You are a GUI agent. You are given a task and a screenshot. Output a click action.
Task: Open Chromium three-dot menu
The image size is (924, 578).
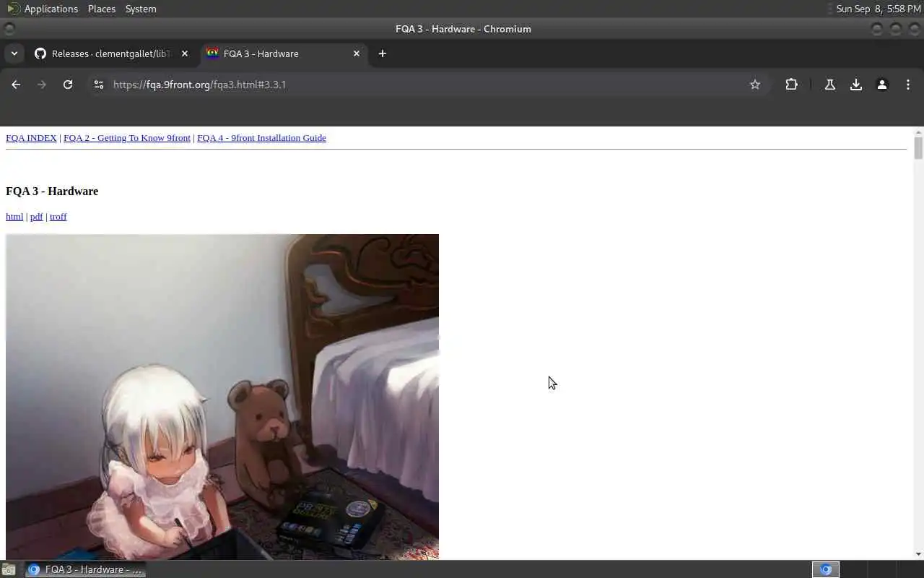[908, 85]
